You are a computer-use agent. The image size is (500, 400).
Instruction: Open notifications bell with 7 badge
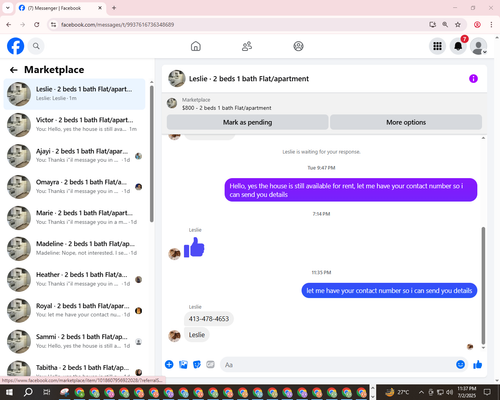pyautogui.click(x=458, y=46)
